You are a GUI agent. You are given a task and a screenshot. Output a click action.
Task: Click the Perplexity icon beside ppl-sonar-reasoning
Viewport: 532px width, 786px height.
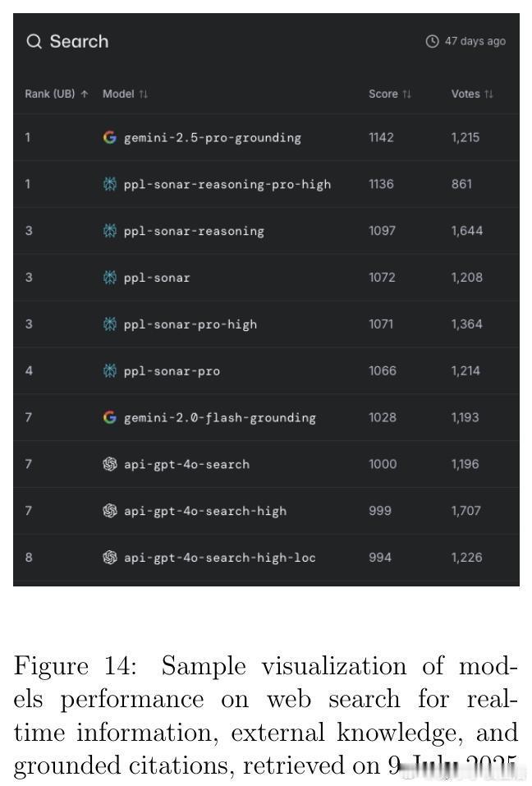pyautogui.click(x=110, y=231)
